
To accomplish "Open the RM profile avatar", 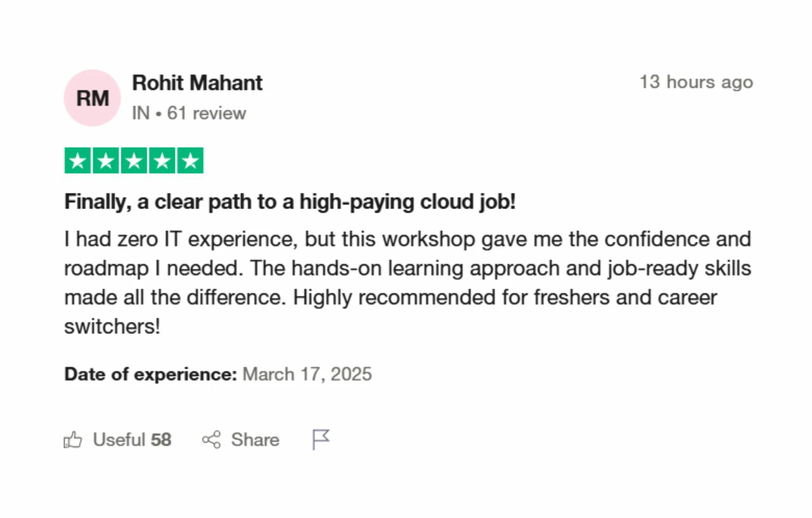I will click(x=92, y=98).
